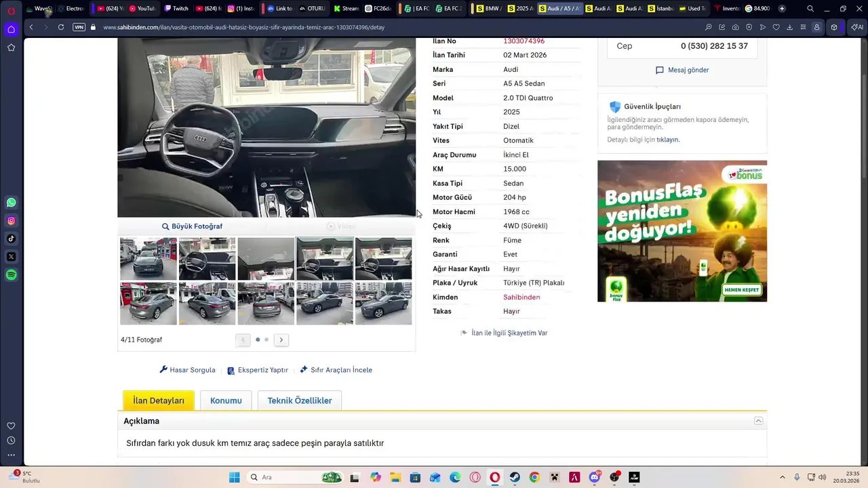The width and height of the screenshot is (868, 488).
Task: Open X (Twitter) in Opera sidebar
Action: [11, 257]
